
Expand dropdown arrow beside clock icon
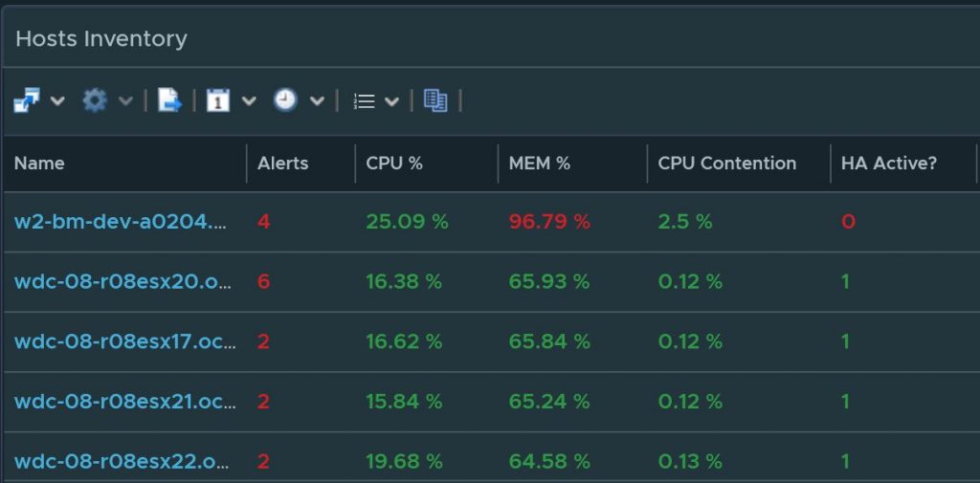tap(317, 100)
